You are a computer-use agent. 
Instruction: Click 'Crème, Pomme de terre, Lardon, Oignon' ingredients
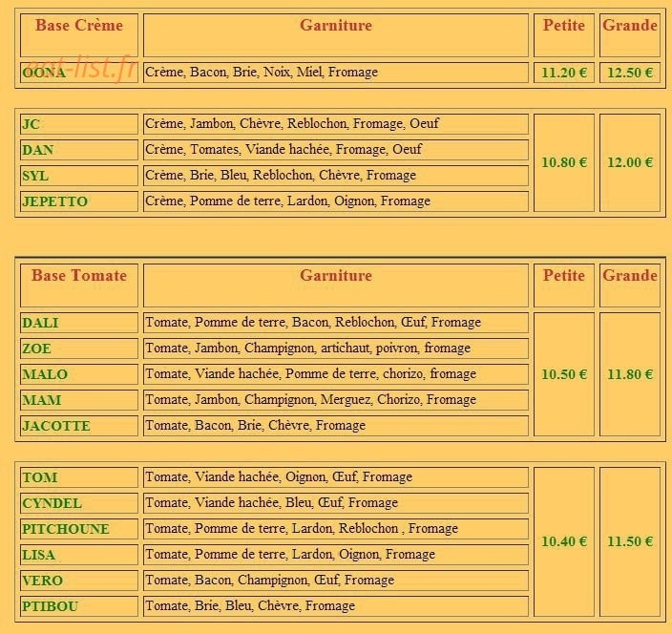[x=287, y=201]
